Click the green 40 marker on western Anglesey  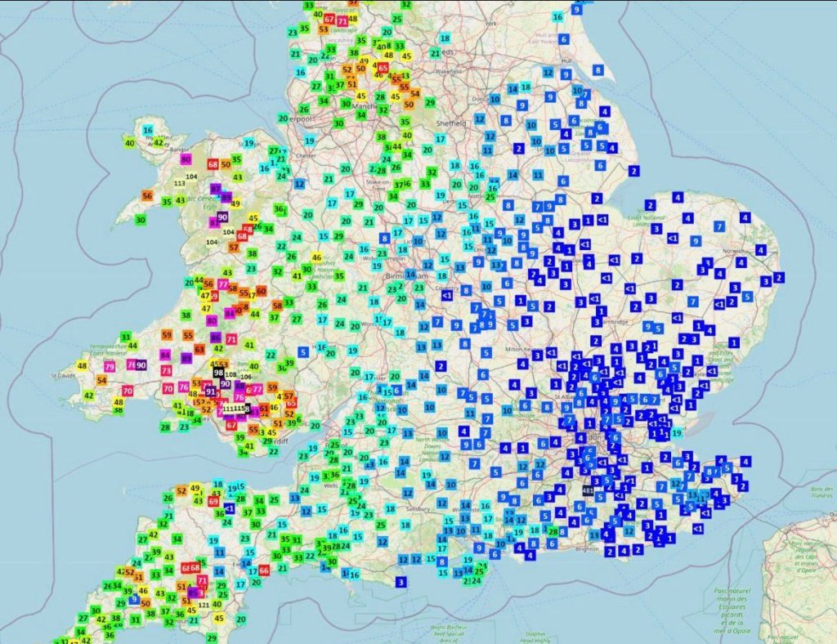point(130,143)
